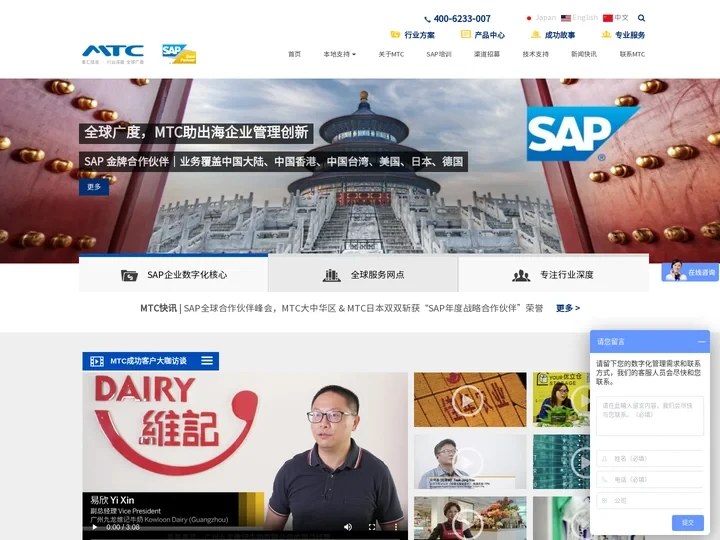
Task: Click the folder icon beside SAP企业数字化核心
Action: coord(129,276)
